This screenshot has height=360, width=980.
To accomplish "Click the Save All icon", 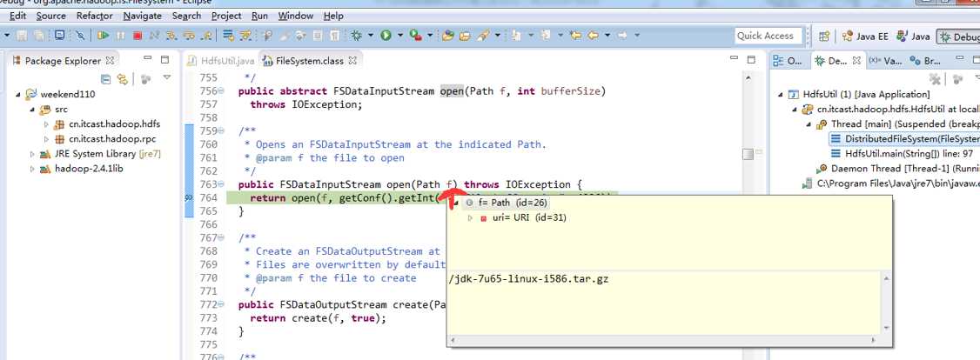I will (x=39, y=36).
